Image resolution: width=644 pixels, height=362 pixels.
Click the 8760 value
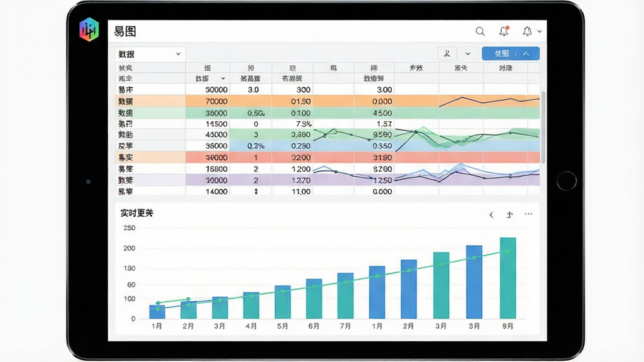(x=382, y=168)
